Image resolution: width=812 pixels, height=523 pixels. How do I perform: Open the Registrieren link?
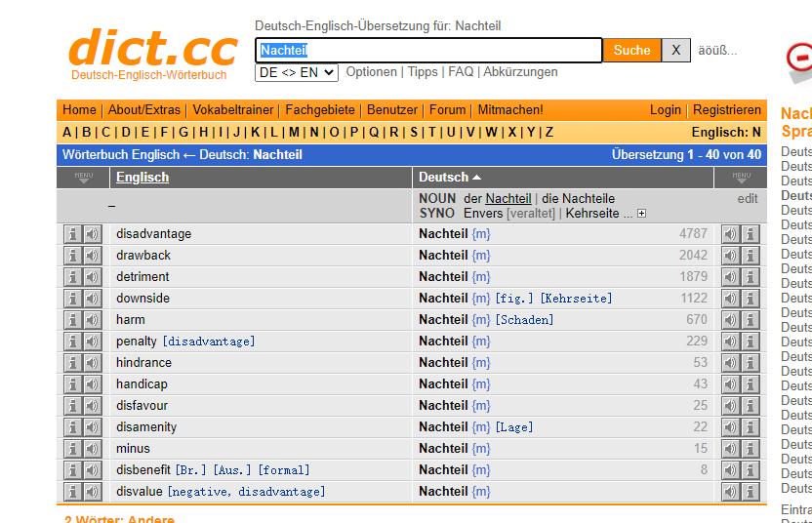point(727,110)
